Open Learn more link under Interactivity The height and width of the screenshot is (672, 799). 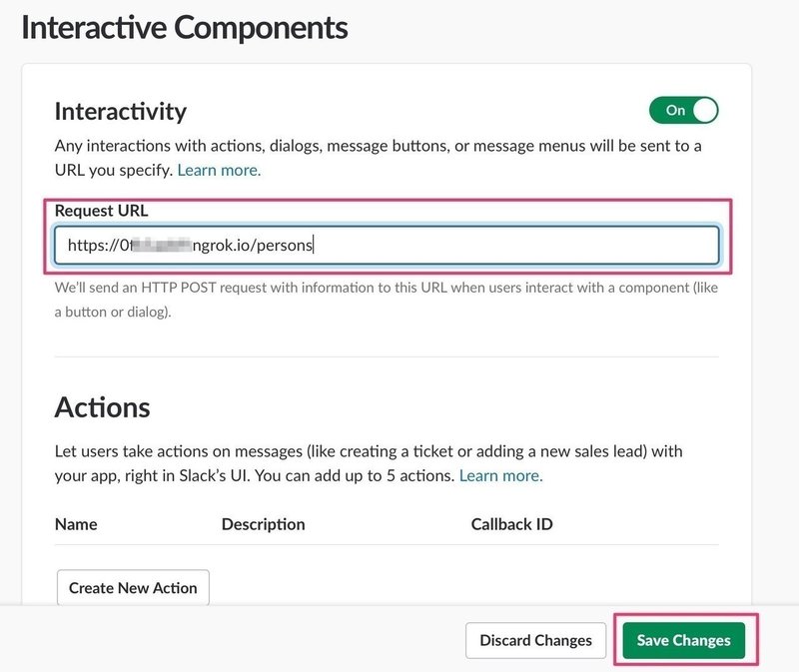219,170
